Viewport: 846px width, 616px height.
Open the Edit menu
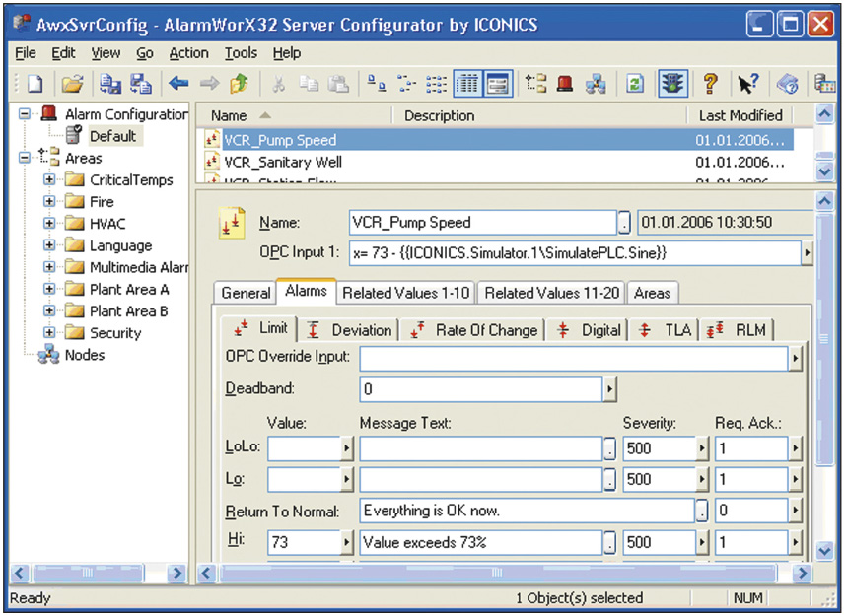(x=63, y=53)
